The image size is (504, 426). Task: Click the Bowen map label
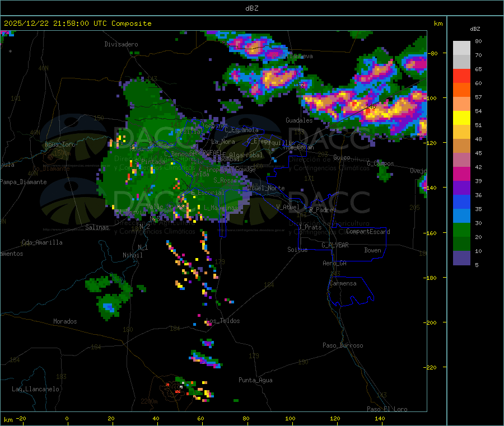click(372, 250)
